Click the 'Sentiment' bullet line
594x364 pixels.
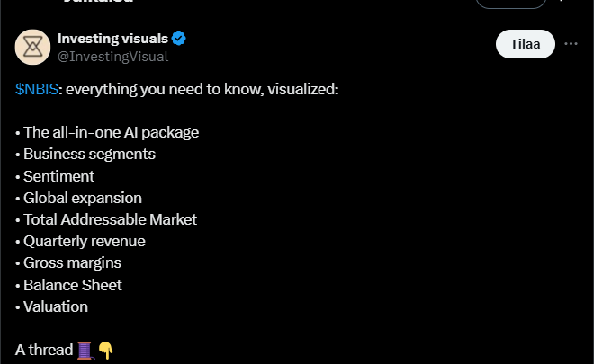click(x=58, y=176)
